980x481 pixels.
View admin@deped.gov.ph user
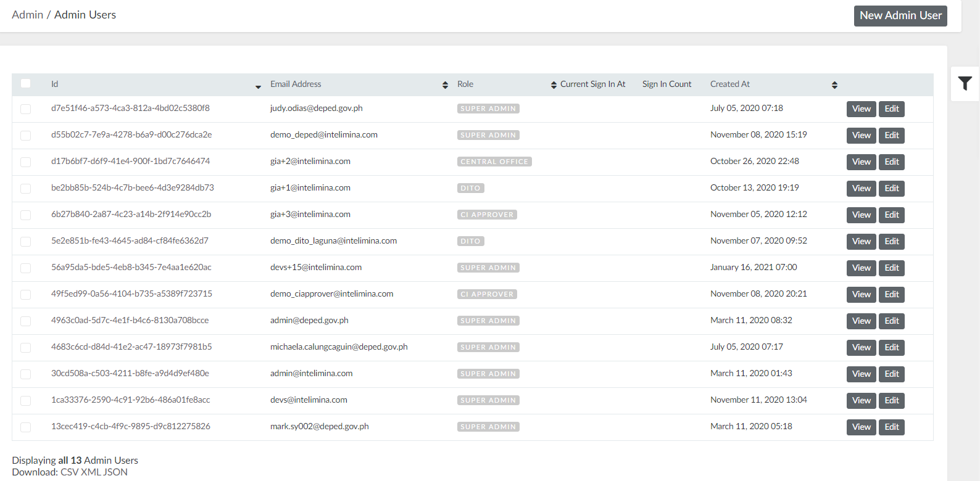tap(862, 321)
